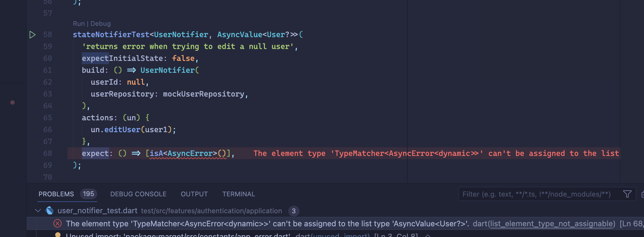Viewport: 644px width, 237px height.
Task: Click 'null' value on line 62
Action: pyautogui.click(x=136, y=82)
